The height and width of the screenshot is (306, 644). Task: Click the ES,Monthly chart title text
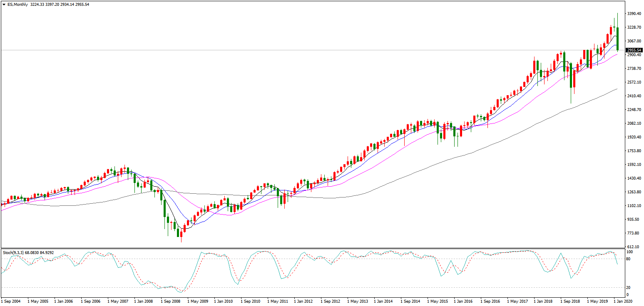click(18, 5)
